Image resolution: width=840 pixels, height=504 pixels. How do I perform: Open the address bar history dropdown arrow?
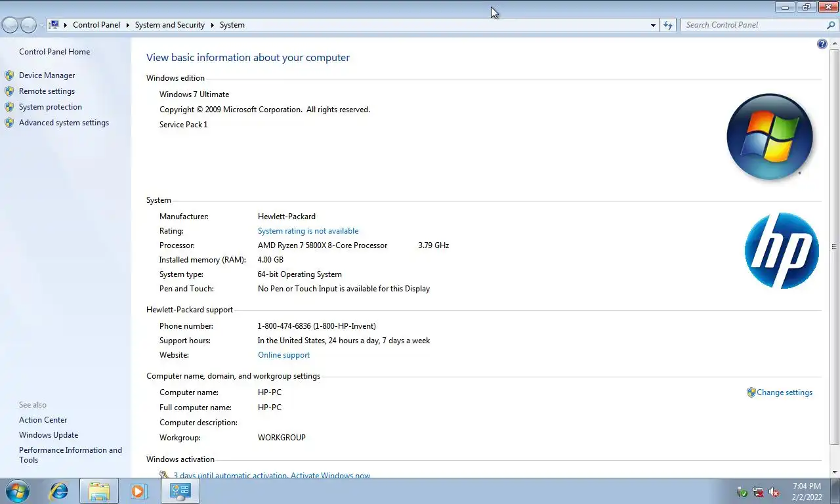(653, 25)
